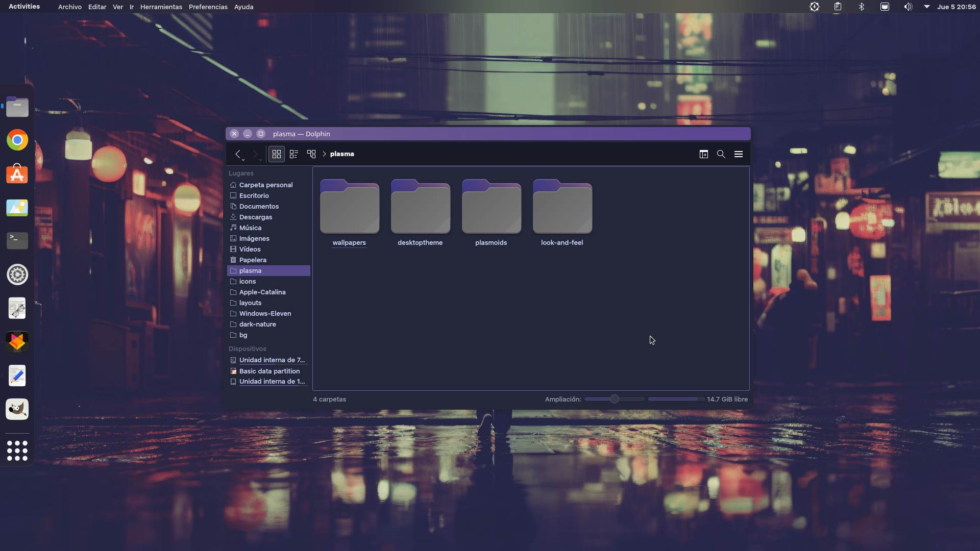Image resolution: width=980 pixels, height=551 pixels.
Task: Switch to compact view mode
Action: coord(294,154)
